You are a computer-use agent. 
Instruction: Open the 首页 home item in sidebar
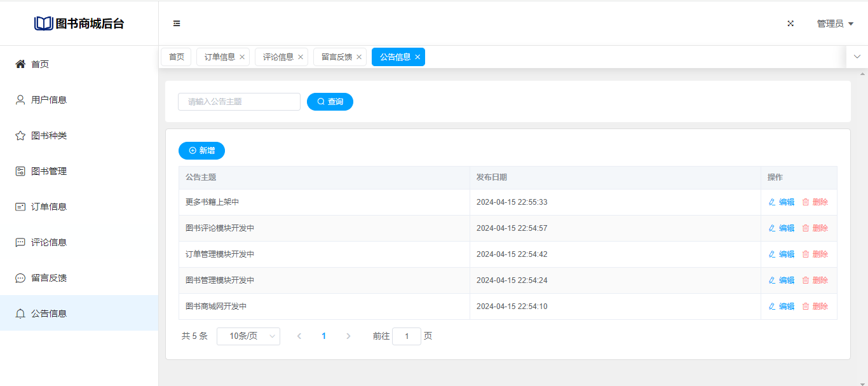click(40, 64)
